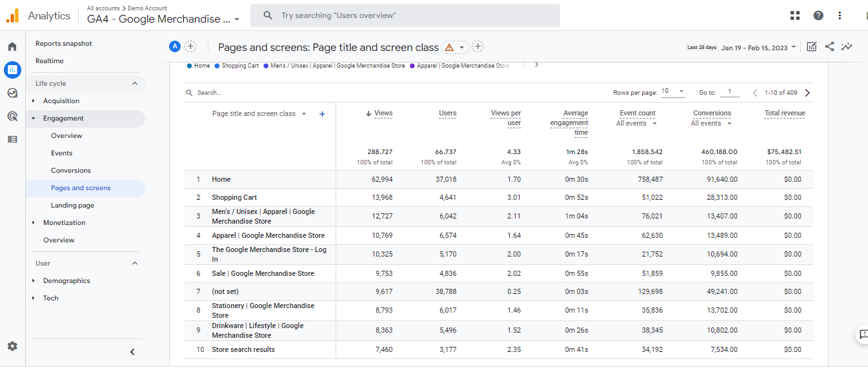
Task: Open the Explore icon in left rail
Action: (12, 93)
